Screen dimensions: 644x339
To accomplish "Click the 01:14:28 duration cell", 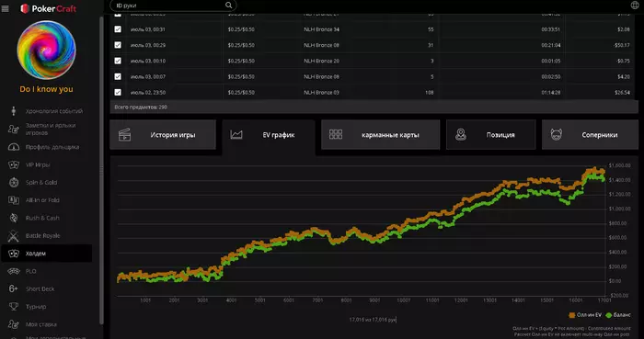I will (551, 93).
